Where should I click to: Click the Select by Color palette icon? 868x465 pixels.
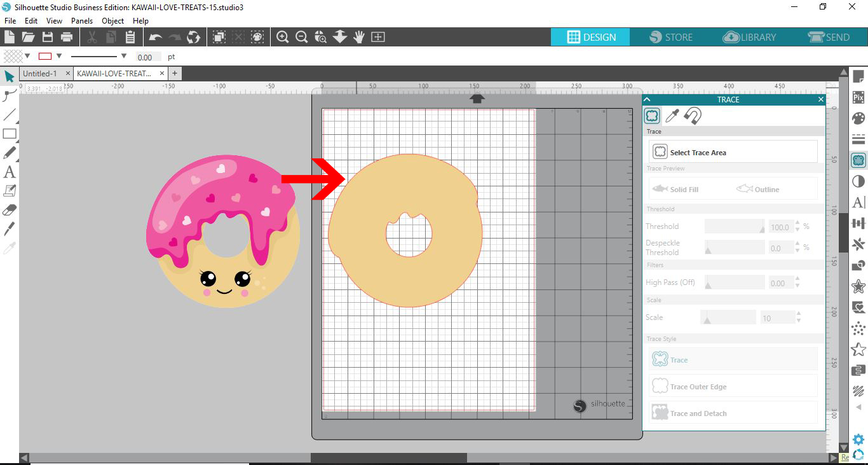[257, 37]
